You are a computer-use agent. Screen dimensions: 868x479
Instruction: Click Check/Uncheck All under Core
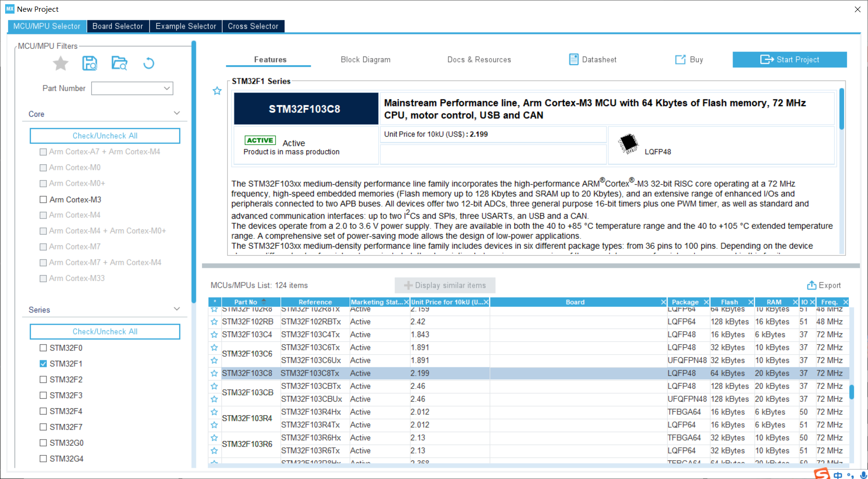point(105,136)
